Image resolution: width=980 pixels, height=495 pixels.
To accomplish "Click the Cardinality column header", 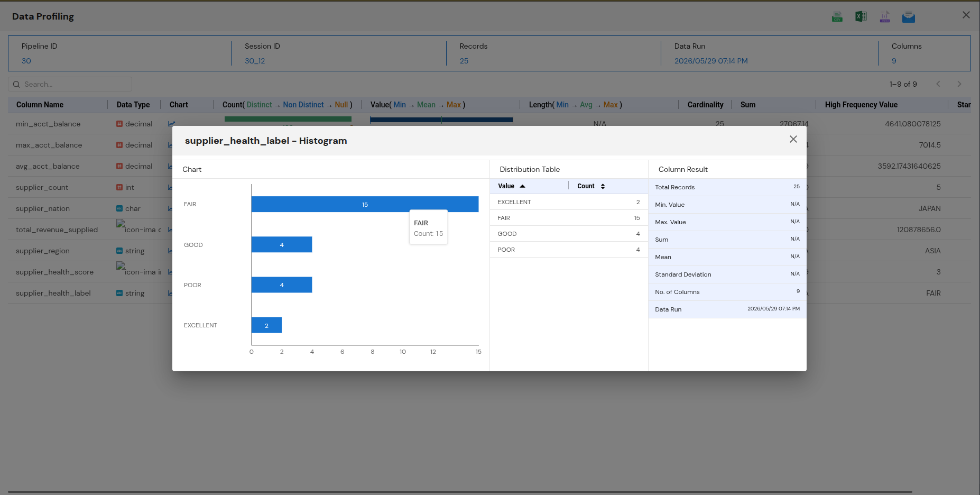I will coord(705,105).
